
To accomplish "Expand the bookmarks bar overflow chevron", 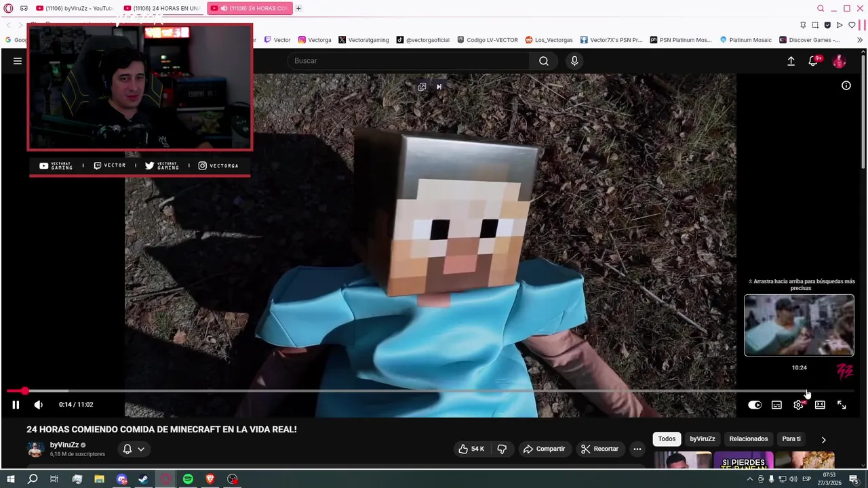I will [x=860, y=40].
